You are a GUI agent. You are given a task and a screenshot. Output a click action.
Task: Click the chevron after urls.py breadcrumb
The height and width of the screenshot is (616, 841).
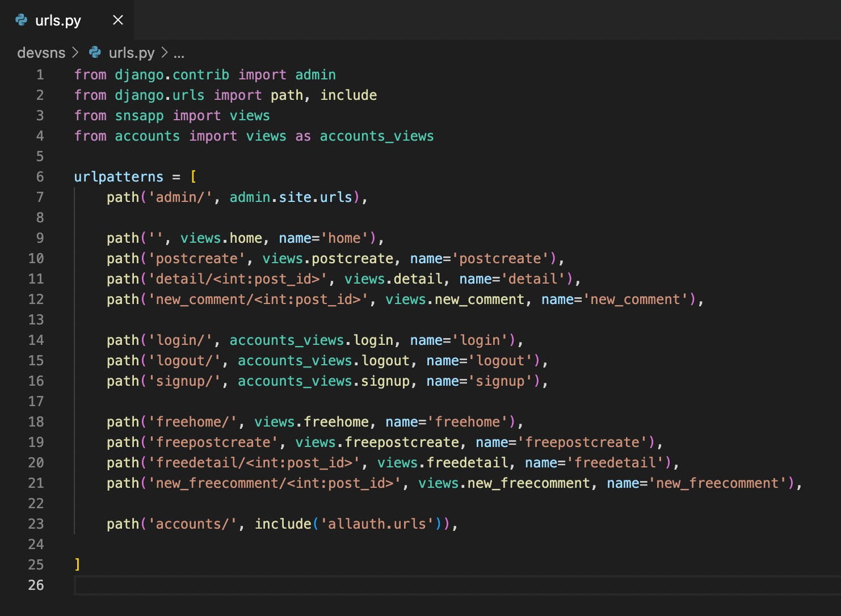(165, 53)
